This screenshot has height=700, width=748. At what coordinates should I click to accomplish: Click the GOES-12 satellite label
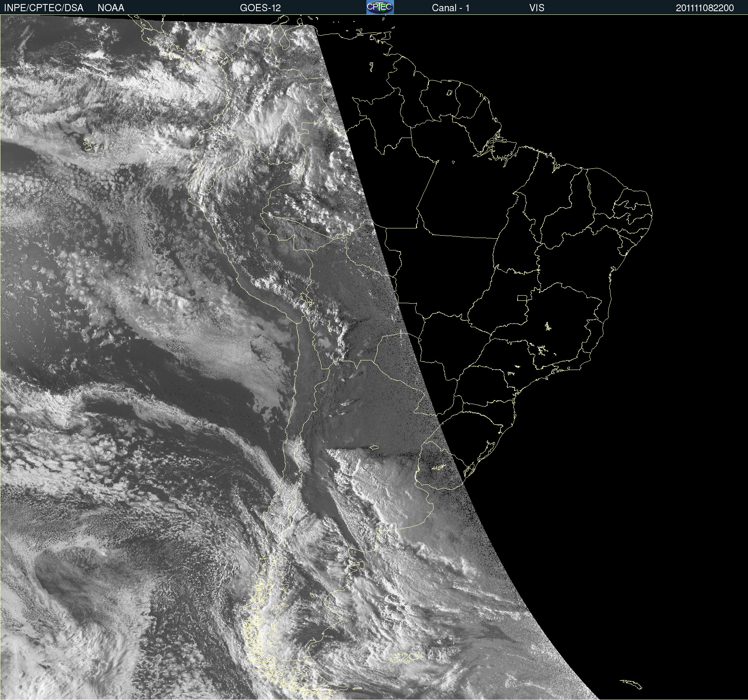260,8
